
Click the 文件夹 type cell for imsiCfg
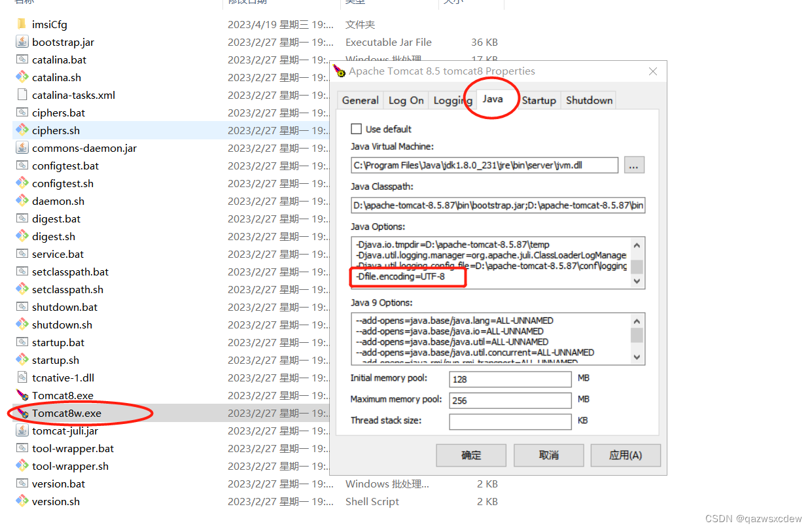[x=360, y=24]
